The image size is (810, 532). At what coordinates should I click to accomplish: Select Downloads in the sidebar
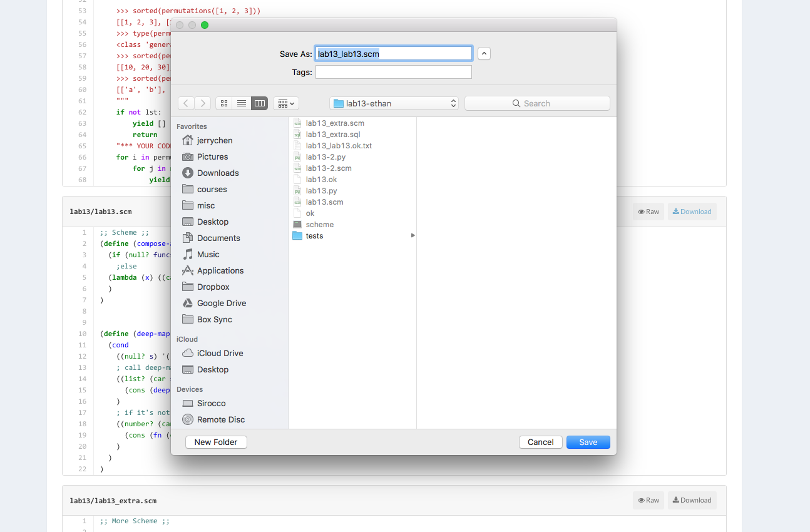coord(218,173)
